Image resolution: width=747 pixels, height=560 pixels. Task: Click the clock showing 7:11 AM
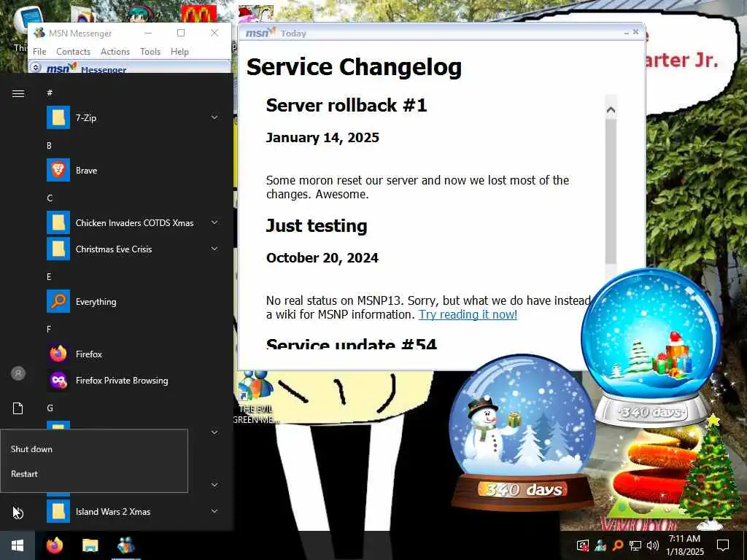coord(684,539)
